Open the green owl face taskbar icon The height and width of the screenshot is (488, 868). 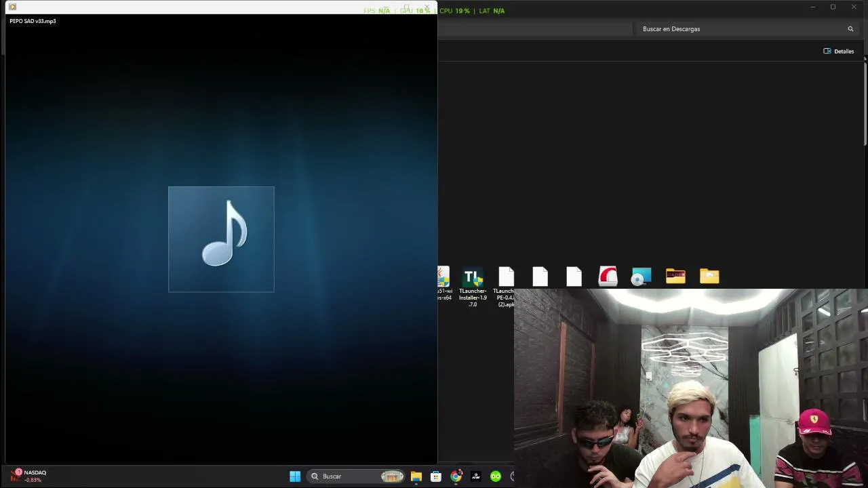pos(496,476)
